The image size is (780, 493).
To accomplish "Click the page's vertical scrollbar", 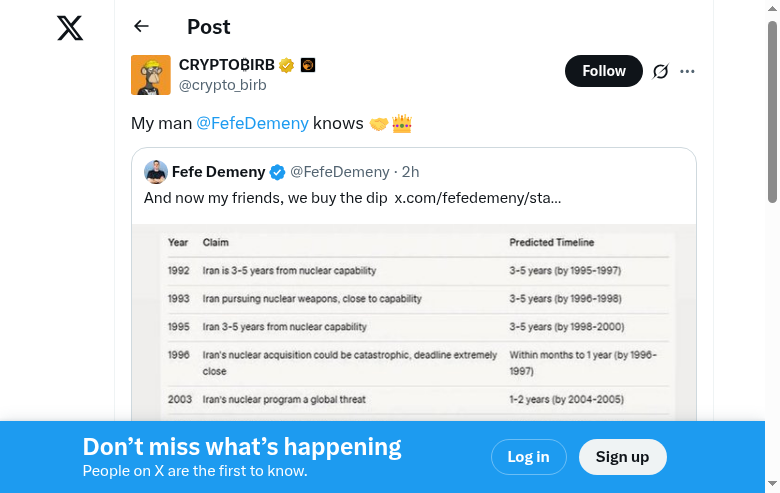I will 772,110.
